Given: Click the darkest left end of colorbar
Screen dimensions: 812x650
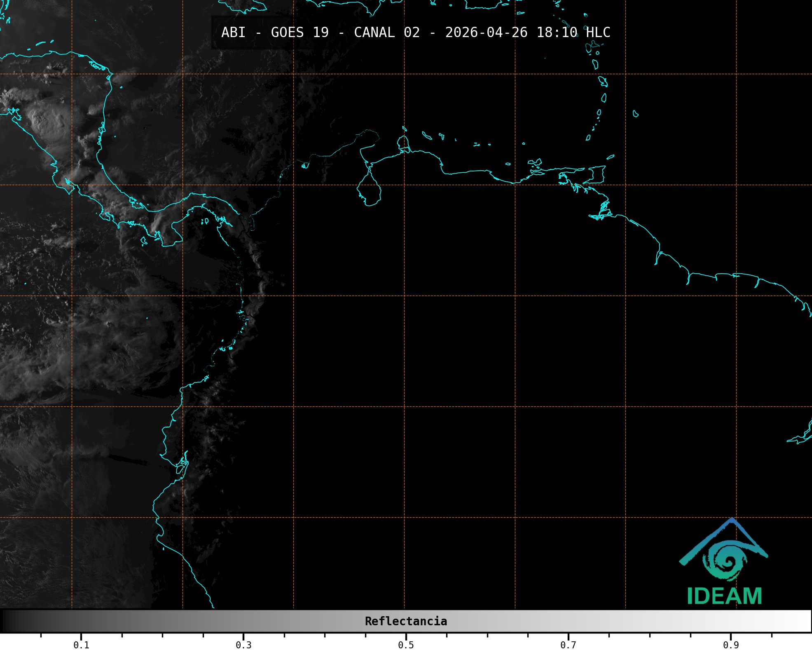Looking at the screenshot, I should [6, 621].
